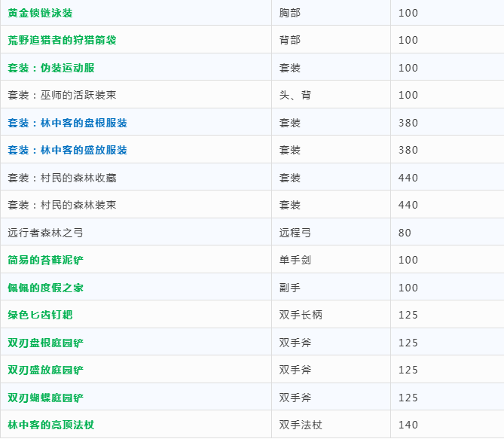Select the 套装：林中客的盘根服装 link
This screenshot has width=504, height=439.
point(67,123)
